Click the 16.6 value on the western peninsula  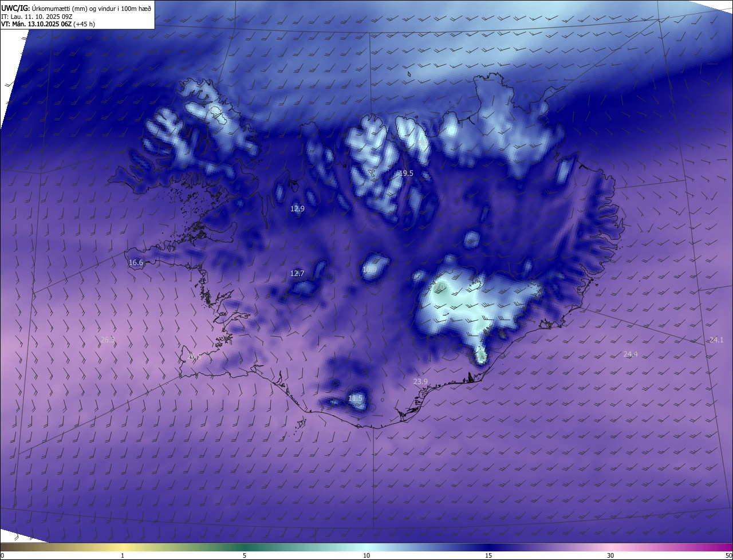click(x=136, y=263)
